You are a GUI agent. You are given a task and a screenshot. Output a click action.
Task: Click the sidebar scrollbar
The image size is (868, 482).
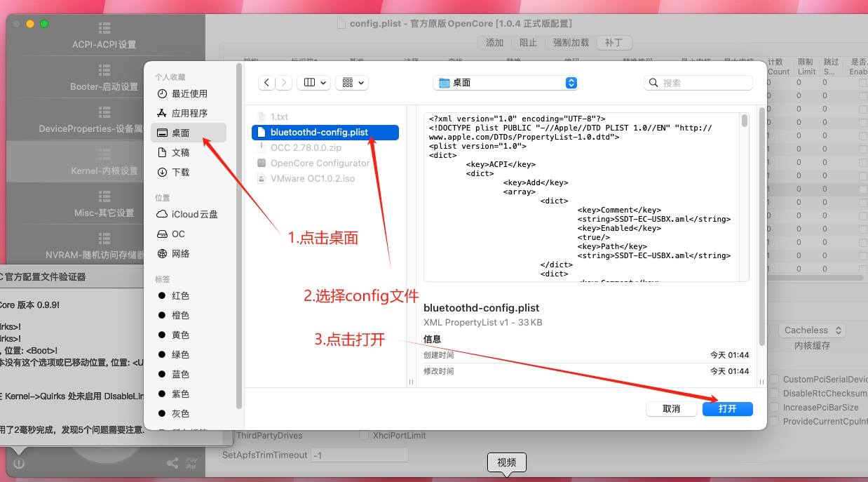click(x=239, y=236)
